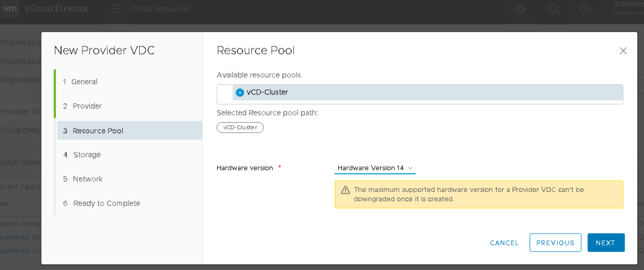
Task: Click the vCD-Cluster selected path tag
Action: [240, 127]
